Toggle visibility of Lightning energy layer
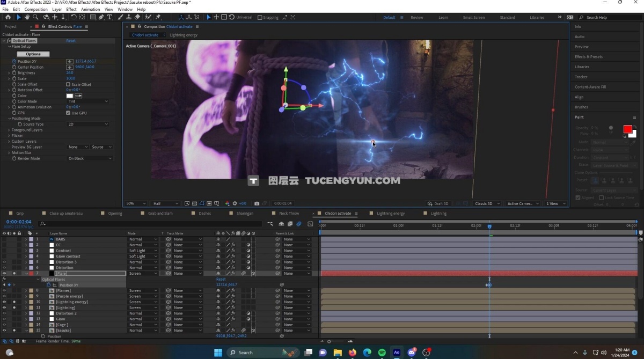 (4, 302)
